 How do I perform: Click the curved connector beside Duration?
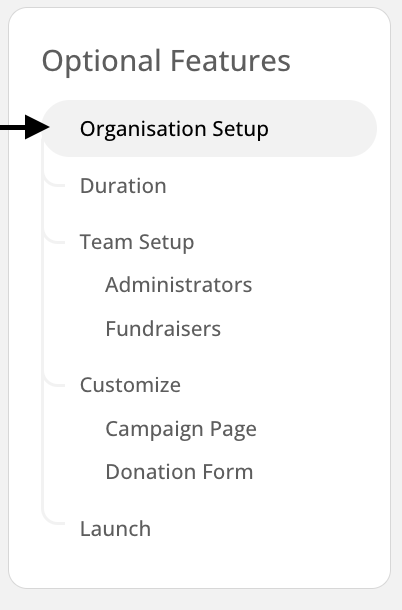point(54,179)
